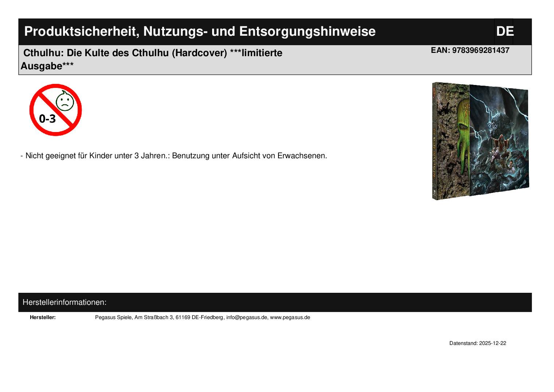
Task: Click the lightning monster on the cover art
Action: click(501, 126)
